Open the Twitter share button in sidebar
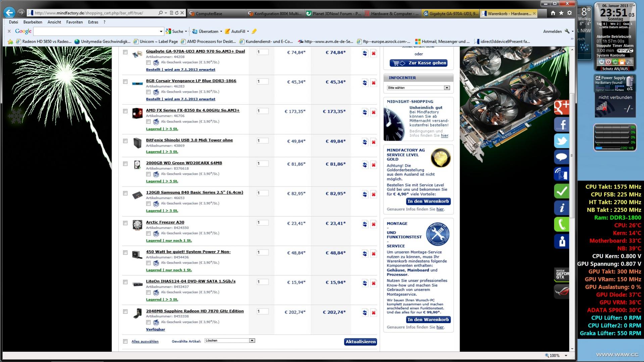Image resolution: width=644 pixels, height=362 pixels. coord(561,141)
